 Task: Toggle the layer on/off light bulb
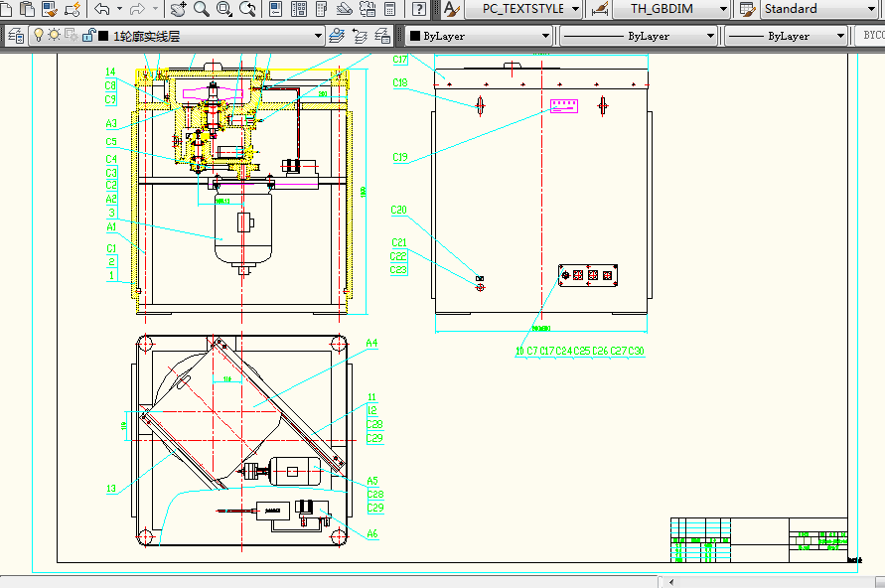[39, 35]
